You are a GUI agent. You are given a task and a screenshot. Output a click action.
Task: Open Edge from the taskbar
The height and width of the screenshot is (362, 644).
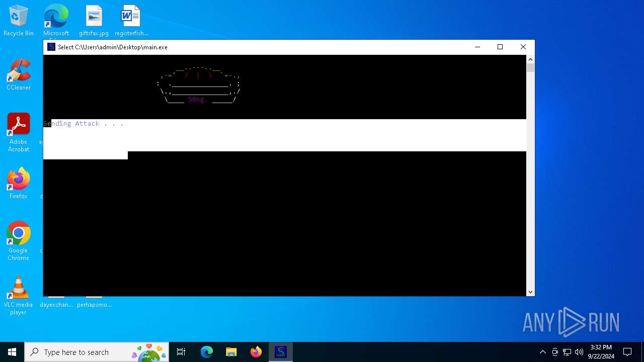pos(207,352)
